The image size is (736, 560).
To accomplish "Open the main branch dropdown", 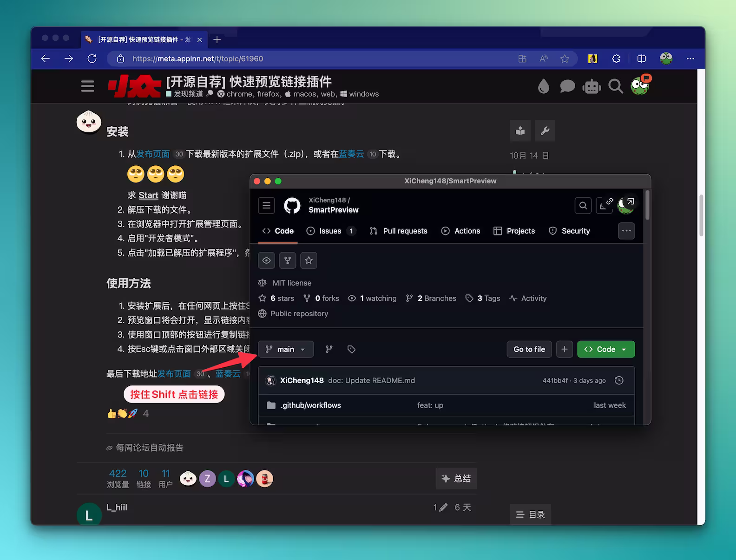I will pyautogui.click(x=286, y=349).
